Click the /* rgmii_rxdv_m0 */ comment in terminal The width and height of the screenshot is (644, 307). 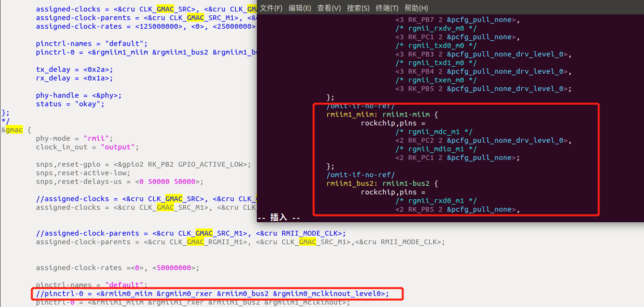tap(436, 28)
